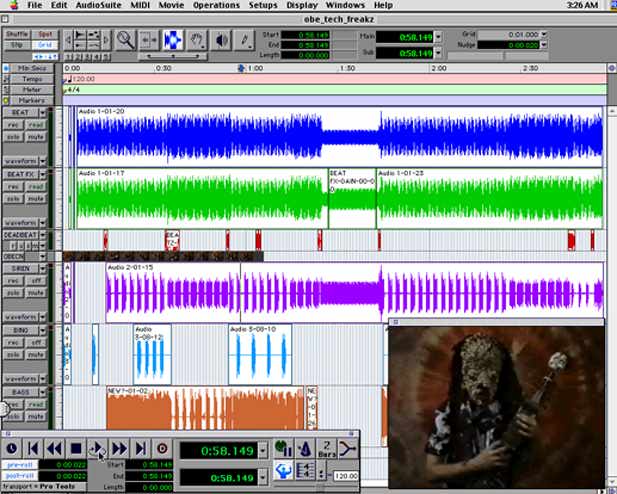Open the File menu
This screenshot has height=494, width=617.
point(35,5)
